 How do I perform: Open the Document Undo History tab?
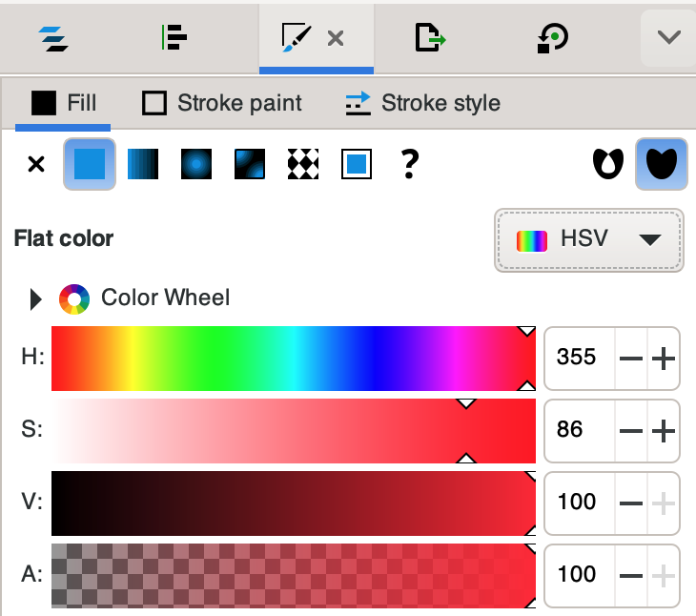pos(553,38)
